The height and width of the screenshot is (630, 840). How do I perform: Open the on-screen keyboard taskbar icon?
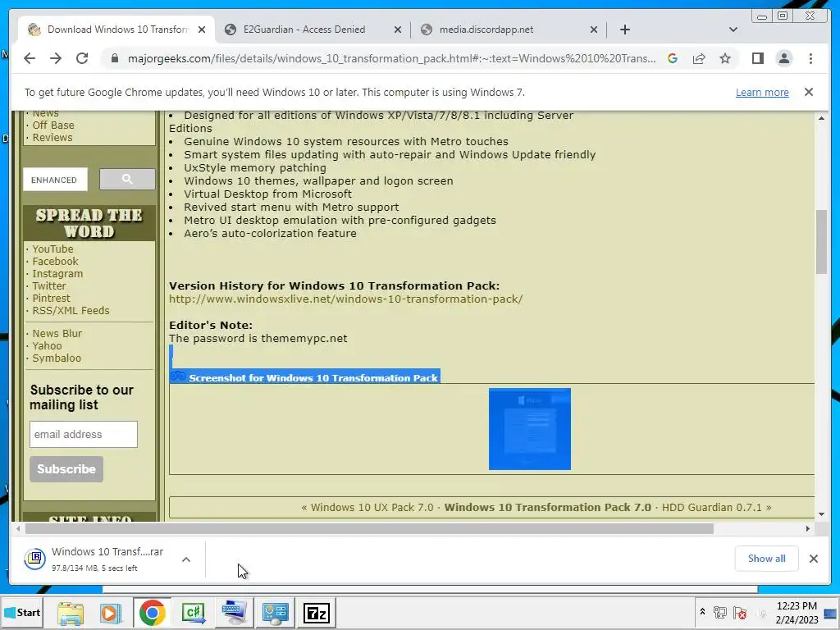235,613
